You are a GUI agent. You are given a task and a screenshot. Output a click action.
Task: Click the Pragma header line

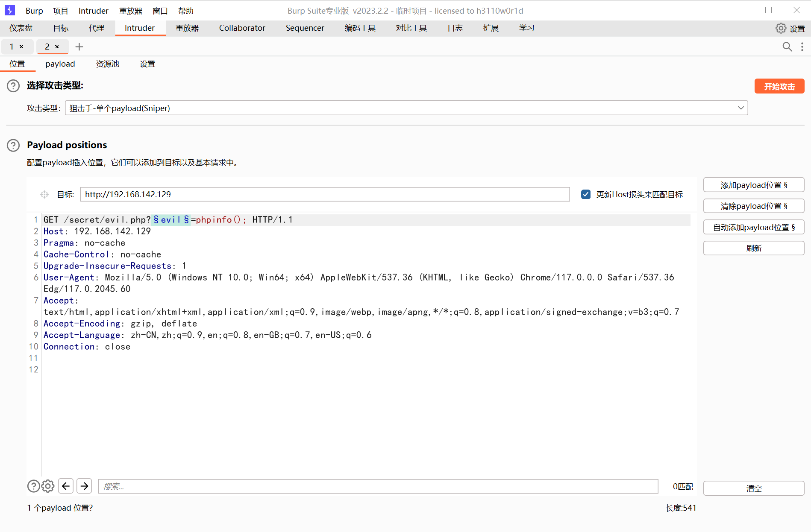pyautogui.click(x=85, y=243)
